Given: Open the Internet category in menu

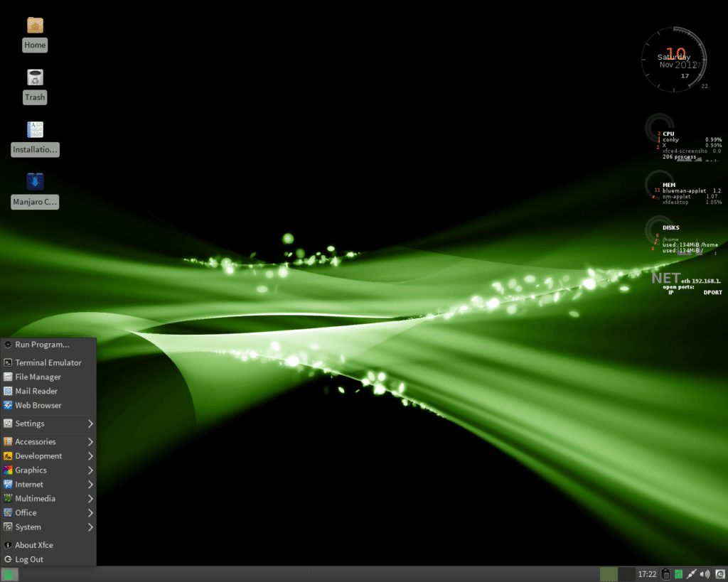Looking at the screenshot, I should click(x=48, y=485).
